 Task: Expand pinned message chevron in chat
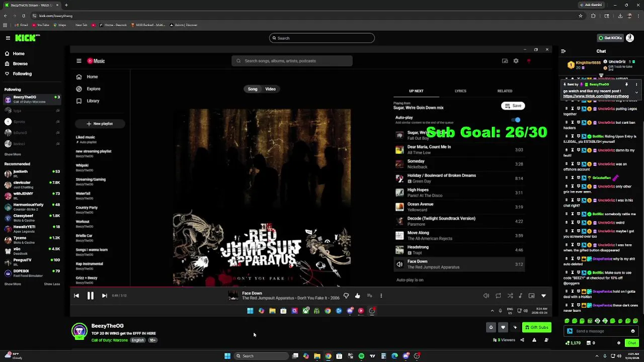[636, 93]
